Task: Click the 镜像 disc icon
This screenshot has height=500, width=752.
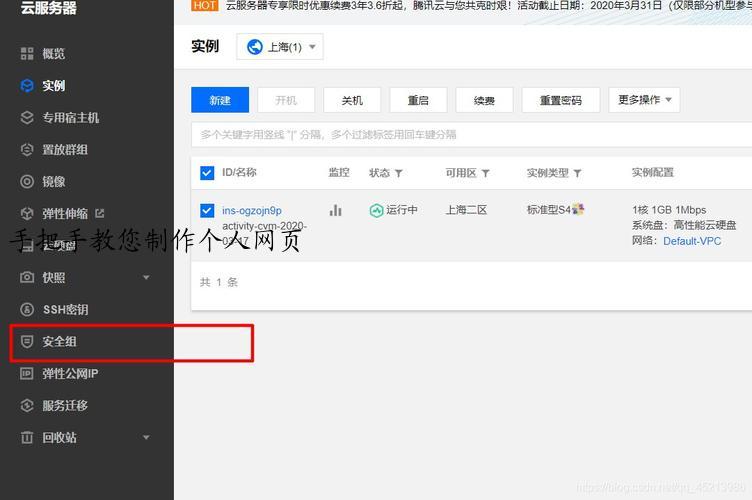Action: tap(27, 182)
